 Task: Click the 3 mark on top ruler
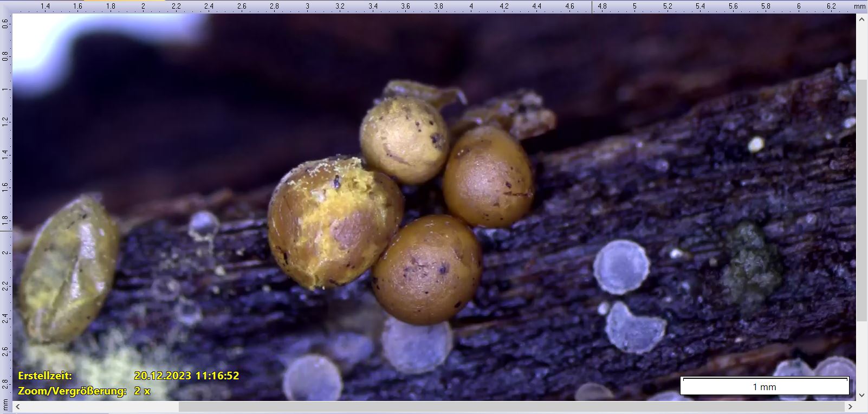307,7
